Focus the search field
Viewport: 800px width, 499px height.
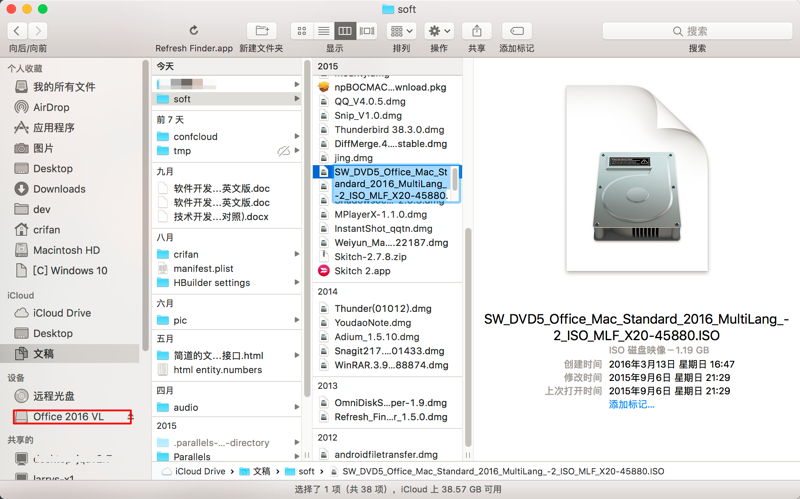pyautogui.click(x=697, y=31)
